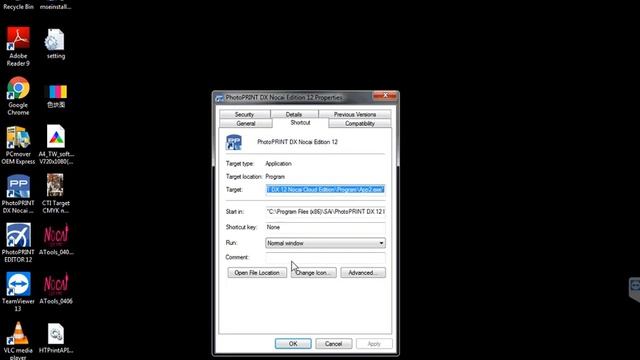
Task: Select the HTPrintAPI desktop file icon
Action: (56, 338)
